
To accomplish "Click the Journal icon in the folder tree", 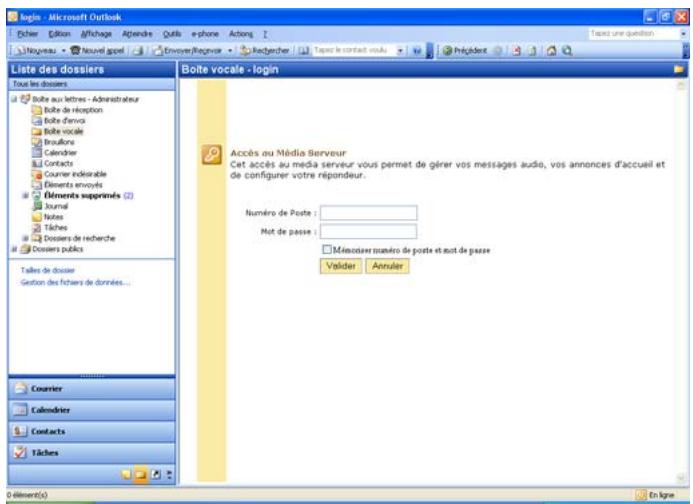I will 37,206.
